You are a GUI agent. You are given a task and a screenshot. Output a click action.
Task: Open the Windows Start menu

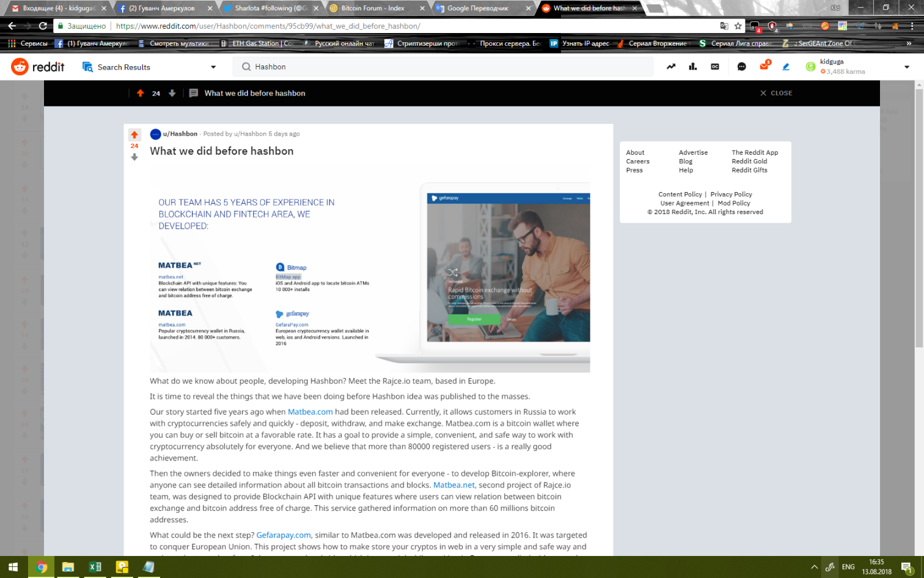(13, 567)
